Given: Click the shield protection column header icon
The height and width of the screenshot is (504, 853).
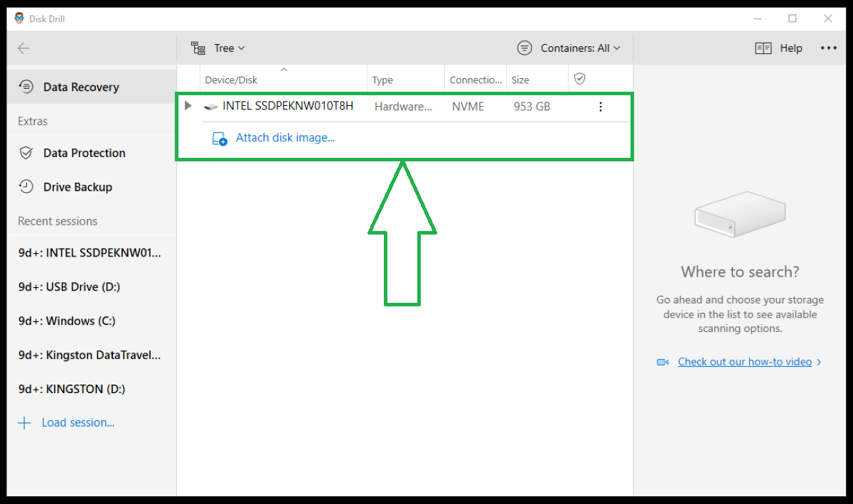Looking at the screenshot, I should click(579, 79).
